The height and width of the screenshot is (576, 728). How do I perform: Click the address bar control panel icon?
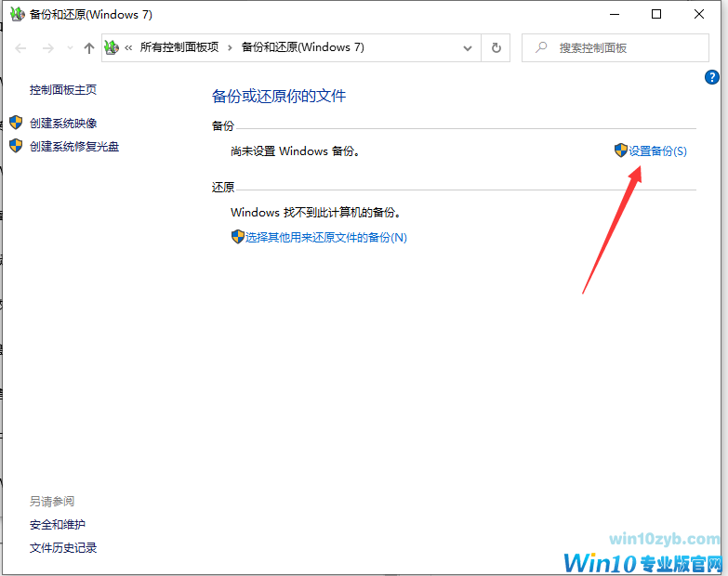click(112, 47)
